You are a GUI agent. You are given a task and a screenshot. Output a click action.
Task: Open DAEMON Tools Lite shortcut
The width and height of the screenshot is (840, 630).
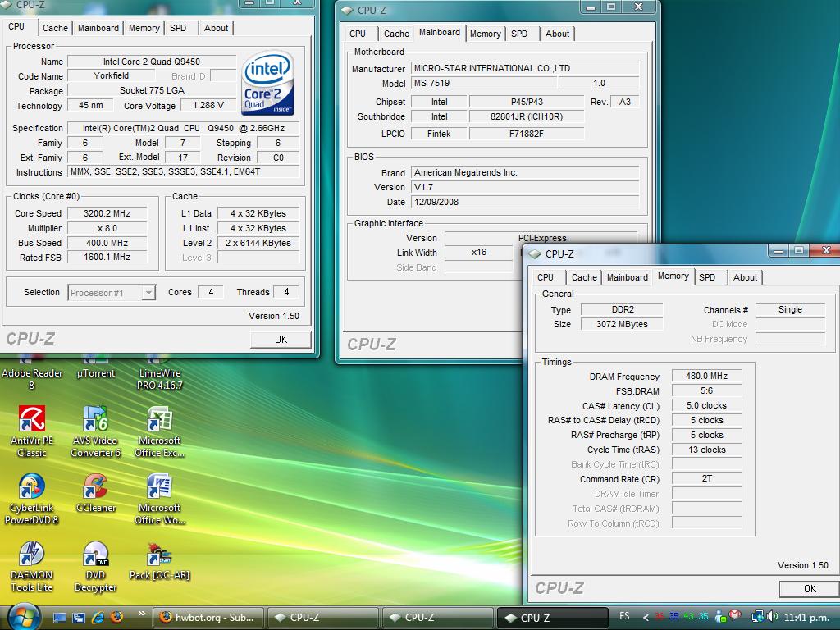[x=32, y=567]
